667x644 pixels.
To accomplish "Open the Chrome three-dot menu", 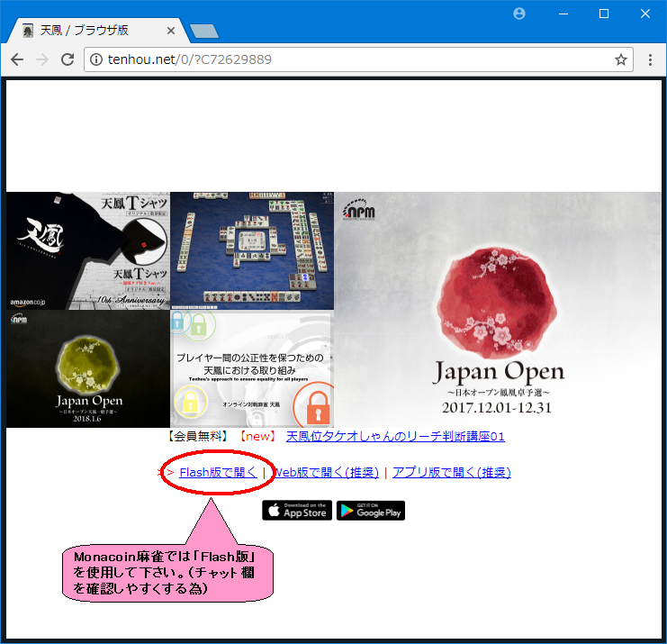I will click(650, 59).
